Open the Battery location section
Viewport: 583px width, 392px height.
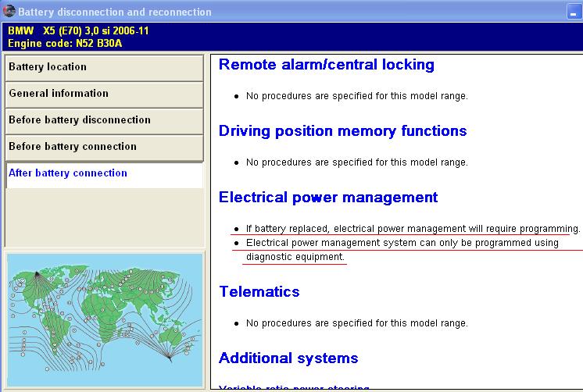point(105,68)
